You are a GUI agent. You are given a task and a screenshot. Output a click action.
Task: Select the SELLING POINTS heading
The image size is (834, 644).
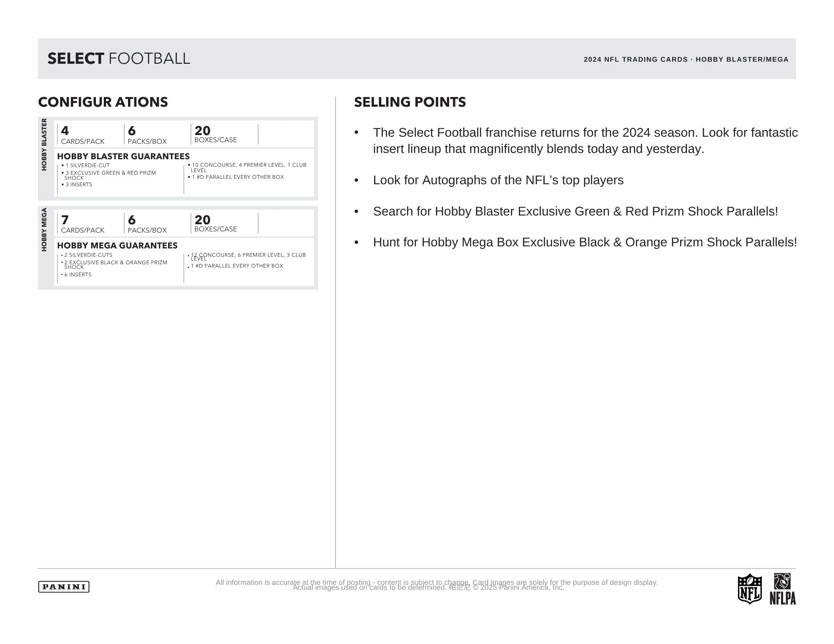[x=410, y=102]
